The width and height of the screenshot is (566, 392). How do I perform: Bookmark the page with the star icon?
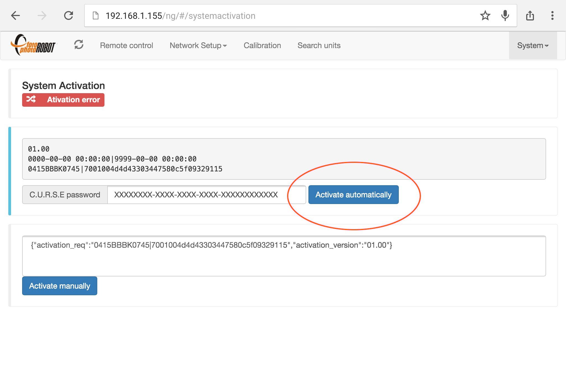(x=485, y=15)
